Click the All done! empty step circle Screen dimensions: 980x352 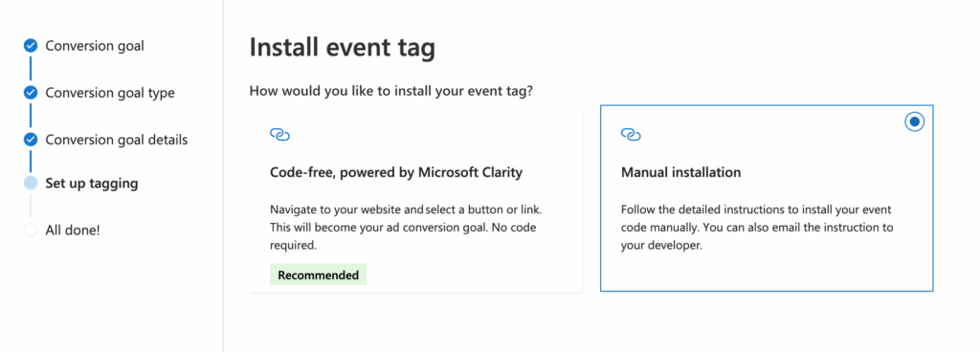pyautogui.click(x=31, y=230)
